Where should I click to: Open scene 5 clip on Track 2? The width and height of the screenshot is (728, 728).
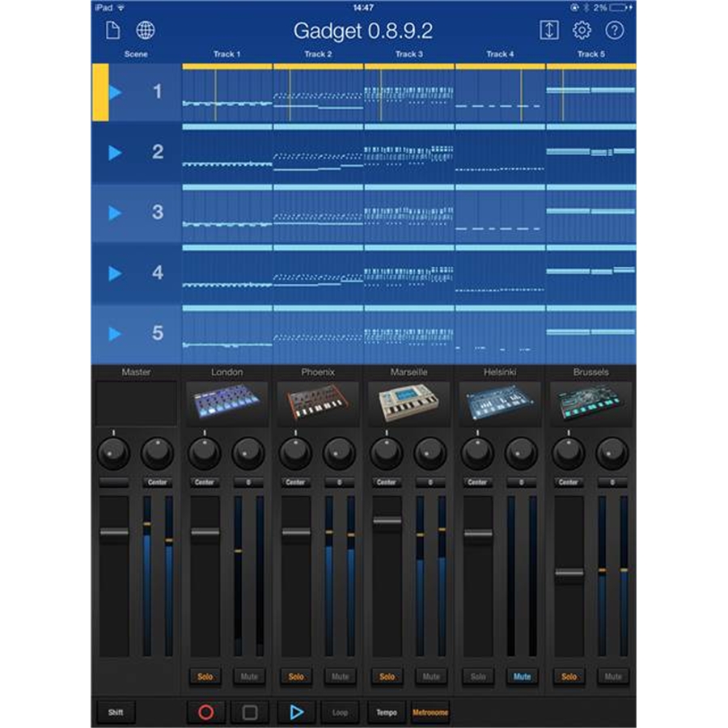pos(318,335)
